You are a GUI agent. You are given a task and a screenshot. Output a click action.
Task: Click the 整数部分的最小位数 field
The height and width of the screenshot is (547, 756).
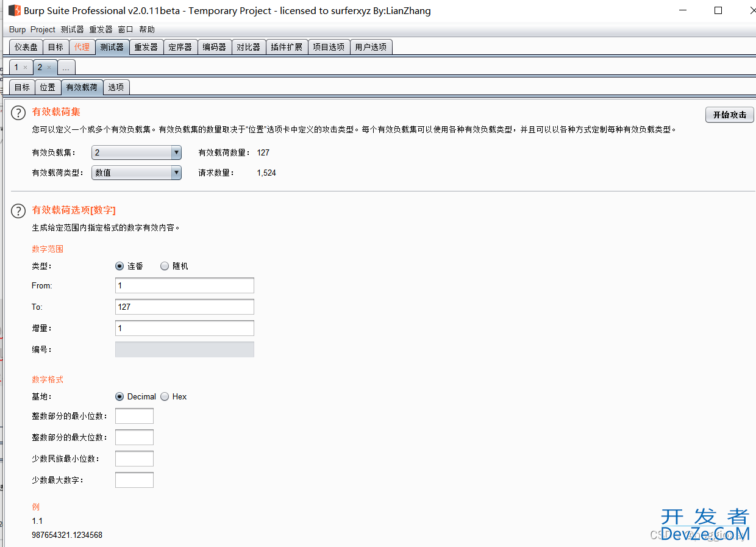[x=134, y=416]
